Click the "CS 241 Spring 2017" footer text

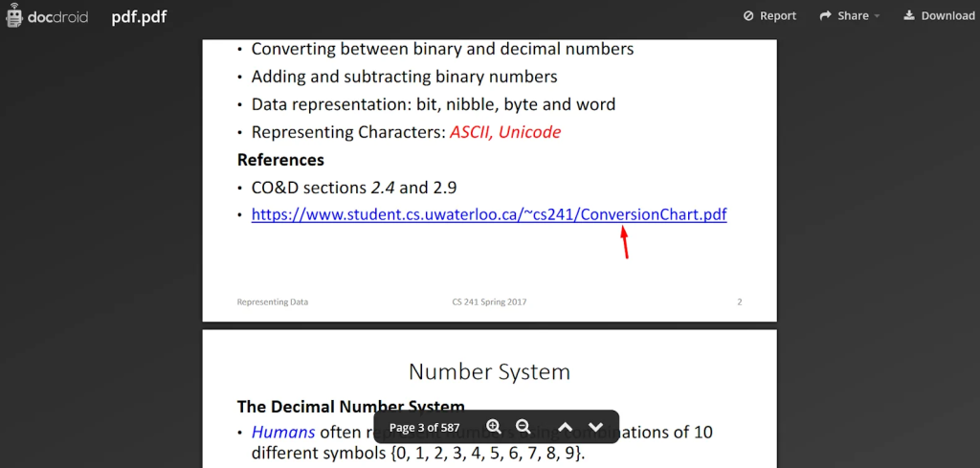coord(489,302)
